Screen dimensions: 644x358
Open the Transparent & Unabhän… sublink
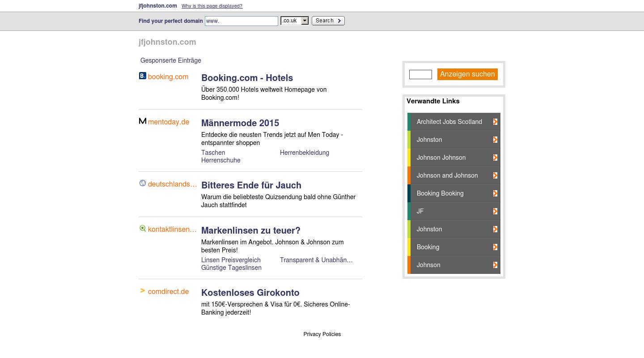point(316,260)
